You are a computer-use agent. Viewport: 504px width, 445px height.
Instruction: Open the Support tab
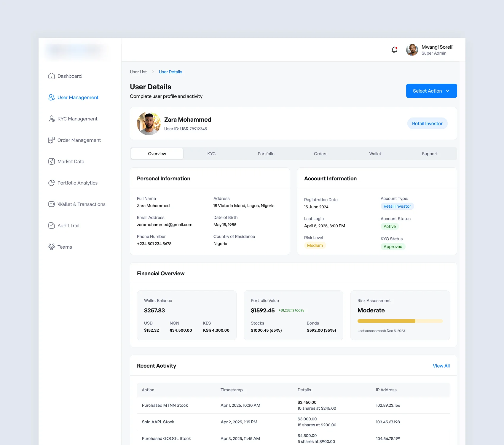pyautogui.click(x=430, y=154)
